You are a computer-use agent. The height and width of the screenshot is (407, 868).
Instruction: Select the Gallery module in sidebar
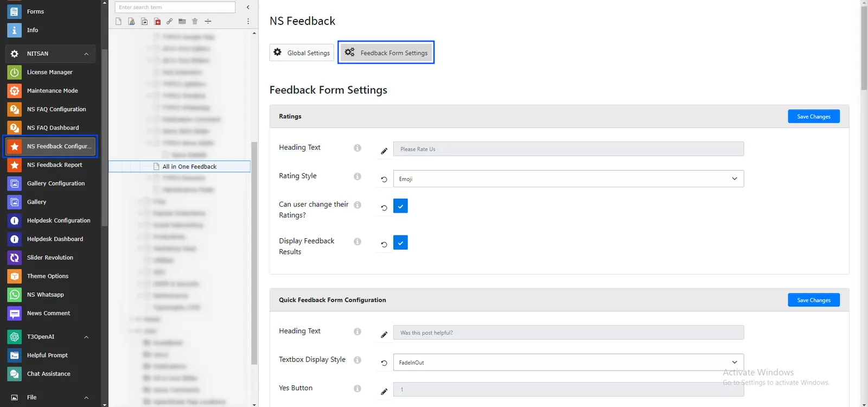50,202
